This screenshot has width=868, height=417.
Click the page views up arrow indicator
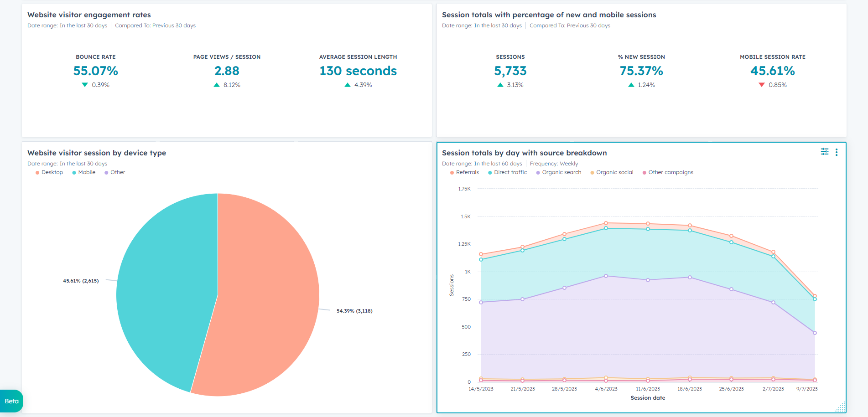click(217, 85)
